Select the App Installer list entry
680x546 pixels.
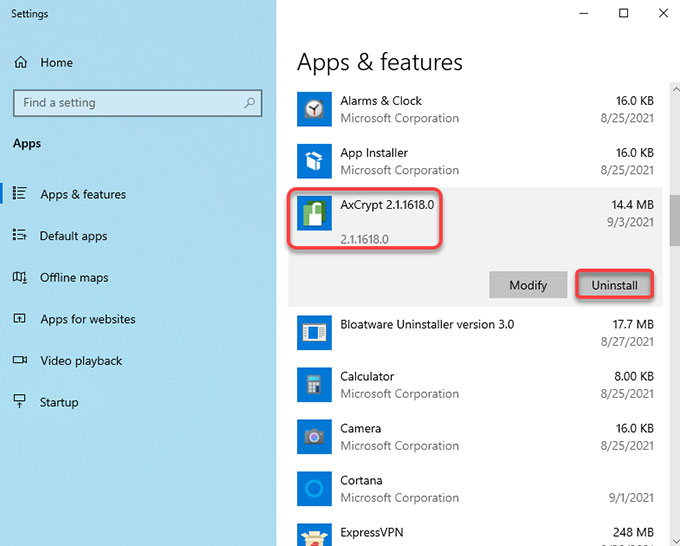tap(475, 161)
